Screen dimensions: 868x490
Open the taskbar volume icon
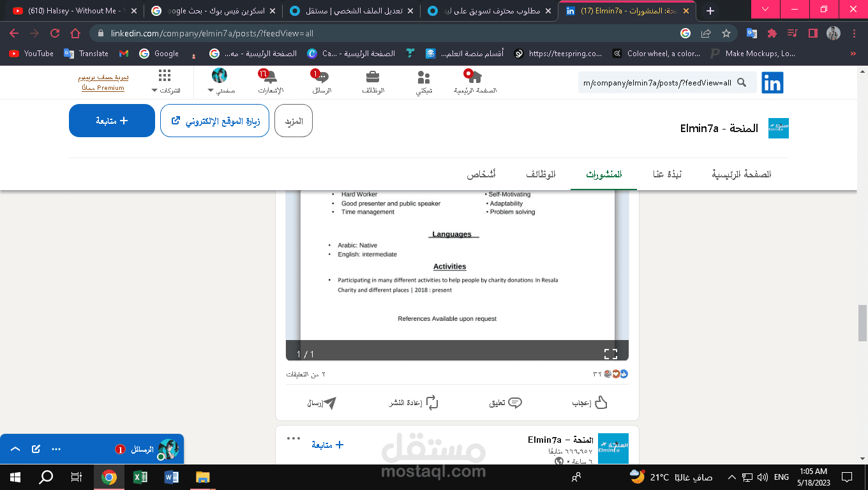click(762, 477)
